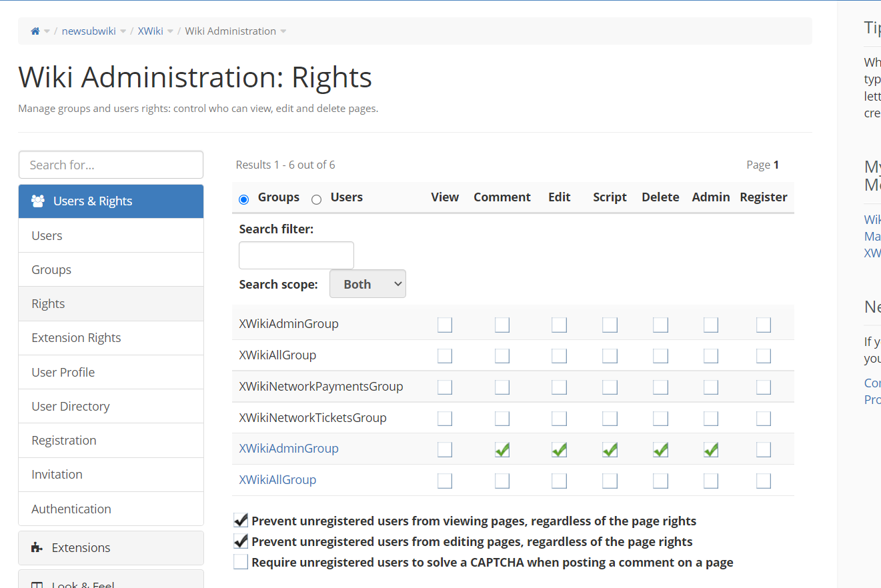The height and width of the screenshot is (588, 881).
Task: Open Extension Rights in the sidebar
Action: point(111,338)
